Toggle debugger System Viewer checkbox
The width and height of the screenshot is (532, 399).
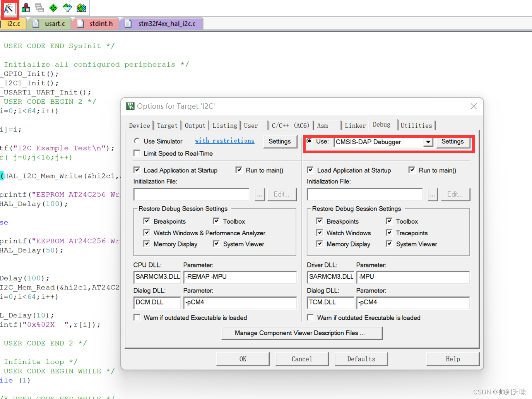[389, 244]
